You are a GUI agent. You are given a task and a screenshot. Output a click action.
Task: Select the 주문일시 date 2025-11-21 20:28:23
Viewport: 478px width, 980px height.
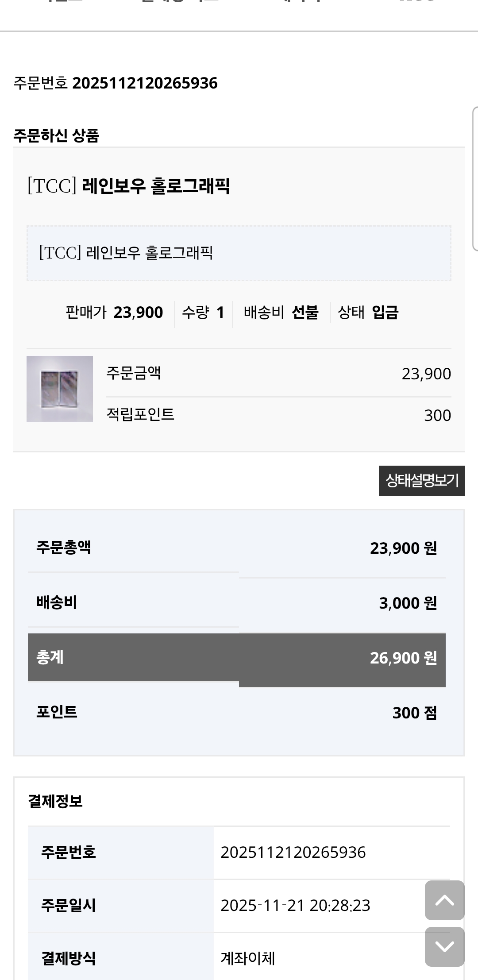pos(295,905)
